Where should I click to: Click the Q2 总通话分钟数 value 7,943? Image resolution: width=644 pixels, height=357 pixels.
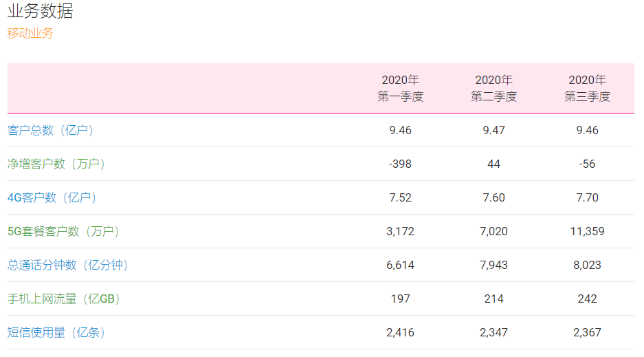pos(494,265)
